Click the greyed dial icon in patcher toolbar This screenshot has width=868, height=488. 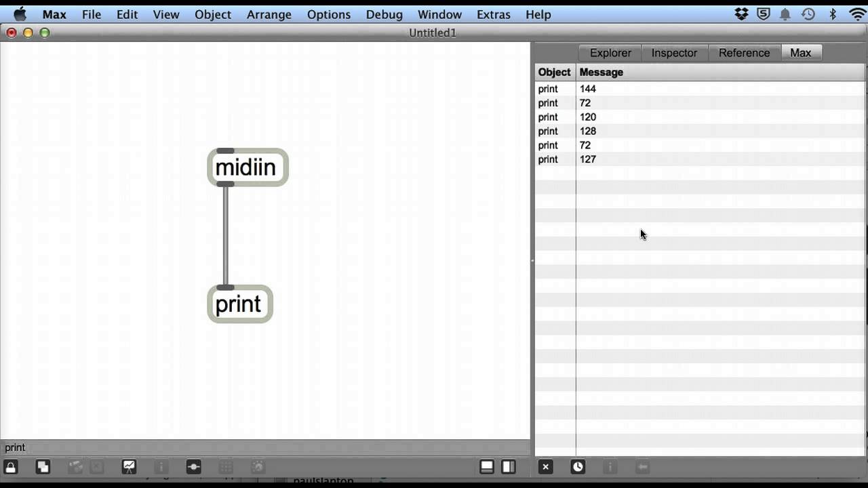(x=258, y=466)
